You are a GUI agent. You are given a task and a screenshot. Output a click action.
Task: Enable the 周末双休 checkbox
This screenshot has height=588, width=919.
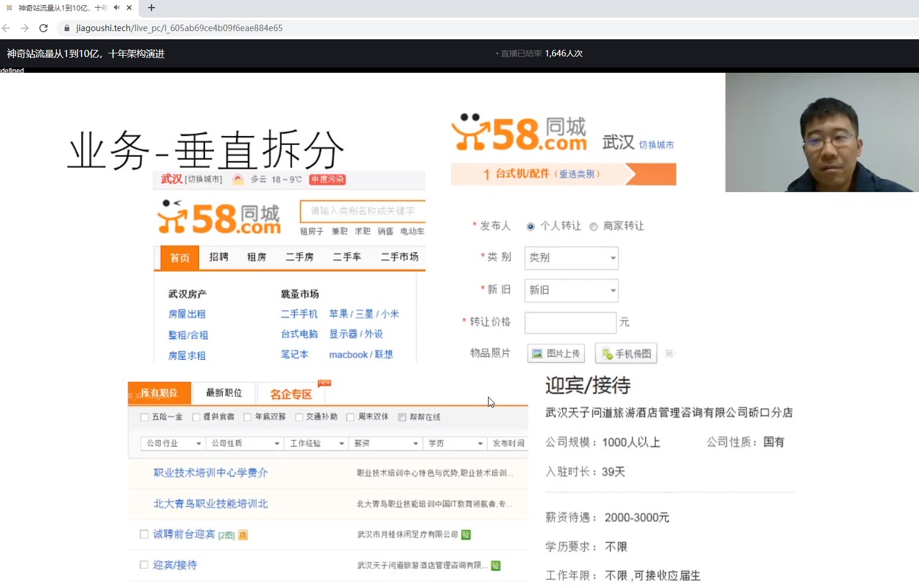click(350, 417)
